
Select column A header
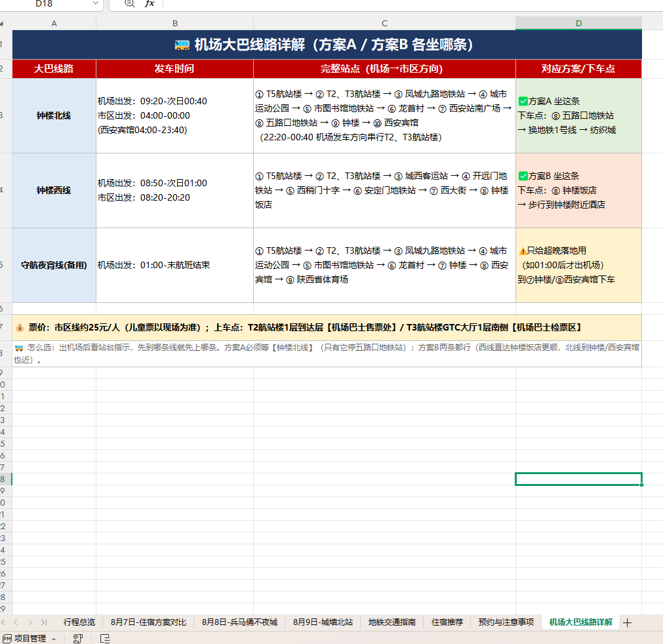(54, 24)
